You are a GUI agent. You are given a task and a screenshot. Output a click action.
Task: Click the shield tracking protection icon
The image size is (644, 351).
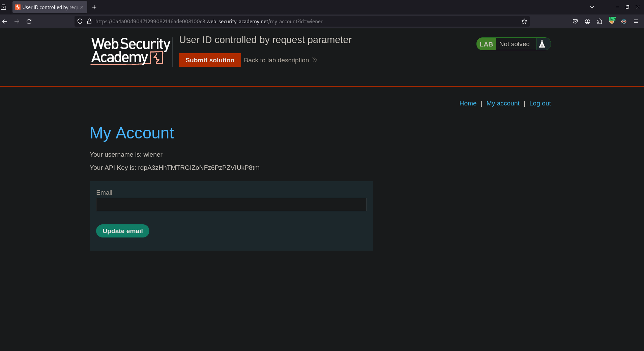80,21
